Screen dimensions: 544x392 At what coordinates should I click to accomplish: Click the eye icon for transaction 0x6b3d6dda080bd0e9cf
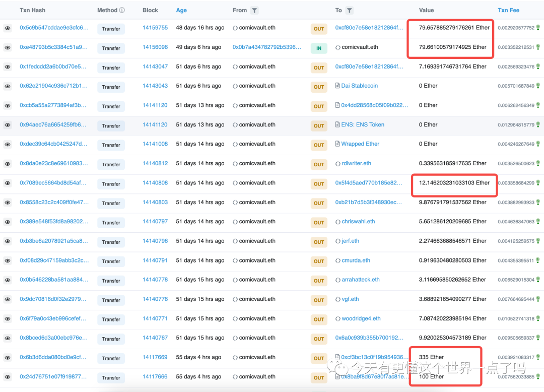[8, 358]
